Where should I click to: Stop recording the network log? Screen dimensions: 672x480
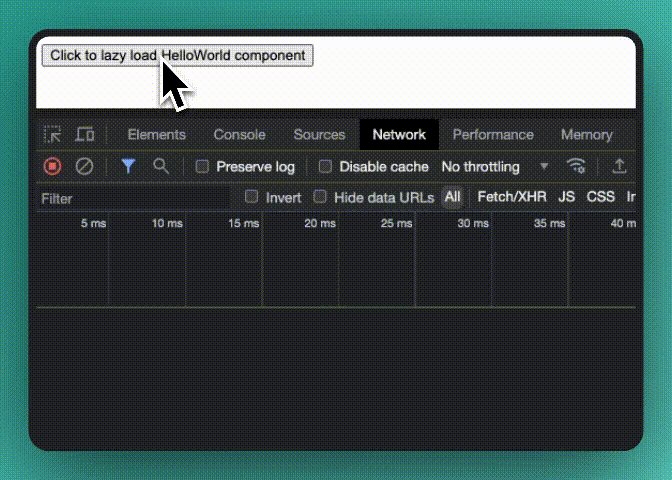click(x=53, y=166)
